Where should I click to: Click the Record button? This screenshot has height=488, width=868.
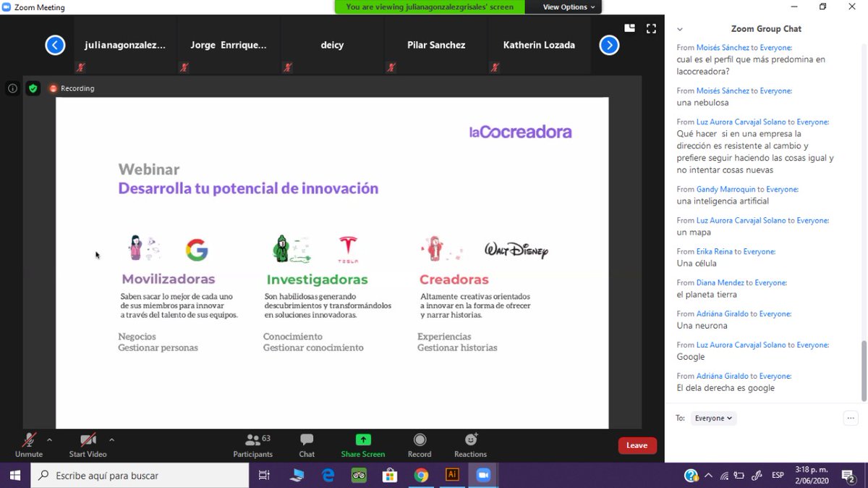click(420, 445)
